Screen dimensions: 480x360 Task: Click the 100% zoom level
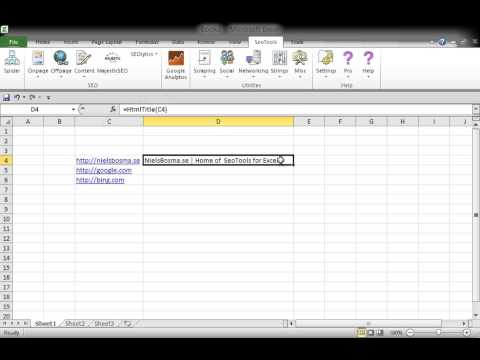(x=396, y=333)
